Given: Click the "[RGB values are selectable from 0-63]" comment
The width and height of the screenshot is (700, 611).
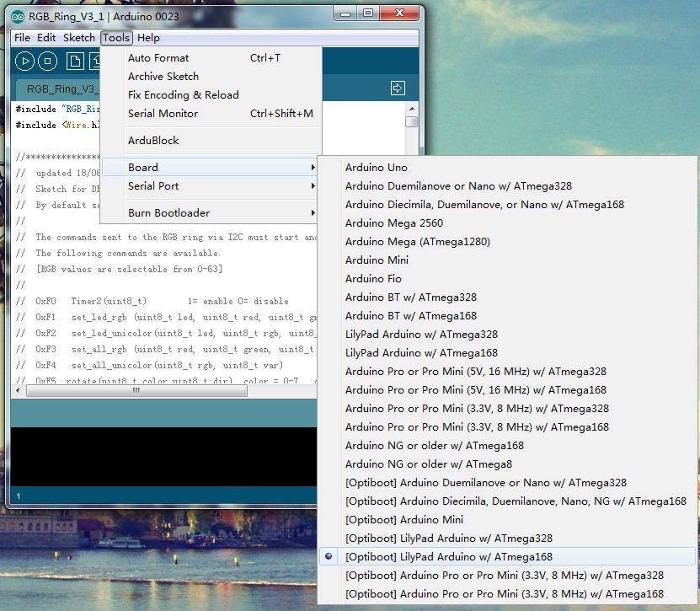Looking at the screenshot, I should (129, 269).
